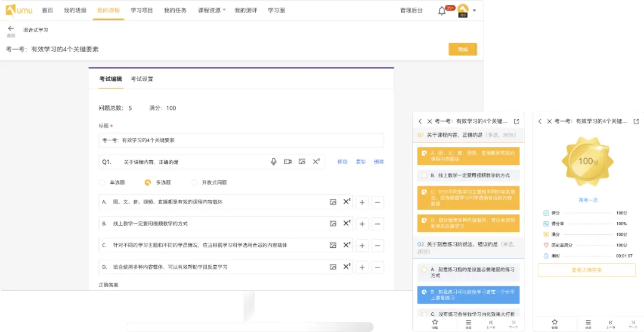The image size is (644, 332).
Task: Click the video camera icon in Q1
Action: pyautogui.click(x=288, y=162)
